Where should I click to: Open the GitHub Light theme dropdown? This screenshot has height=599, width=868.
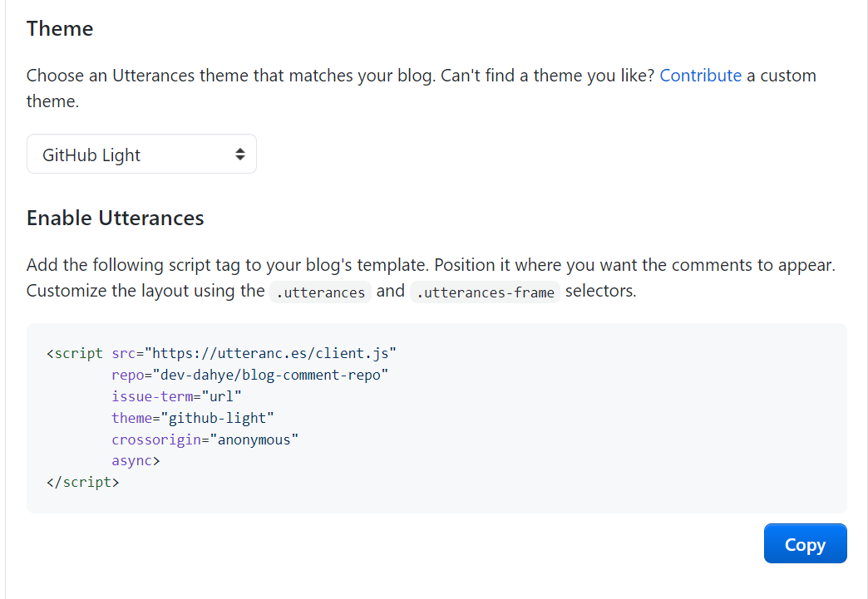tap(141, 154)
